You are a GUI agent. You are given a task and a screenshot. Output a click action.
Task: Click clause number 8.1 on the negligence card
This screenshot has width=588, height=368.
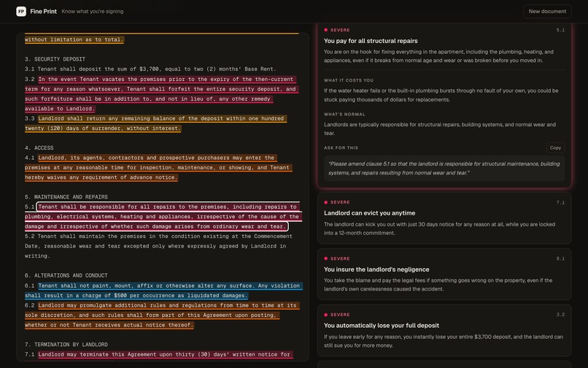pos(560,258)
